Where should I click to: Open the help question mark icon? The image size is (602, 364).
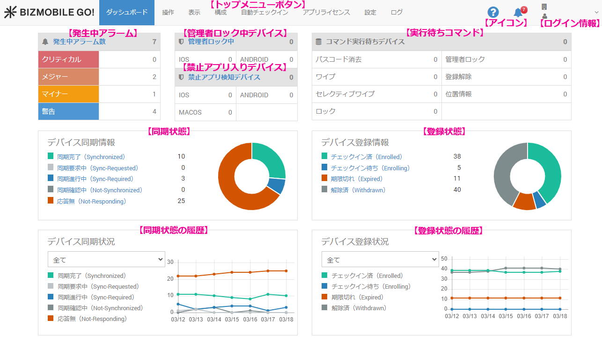(494, 12)
